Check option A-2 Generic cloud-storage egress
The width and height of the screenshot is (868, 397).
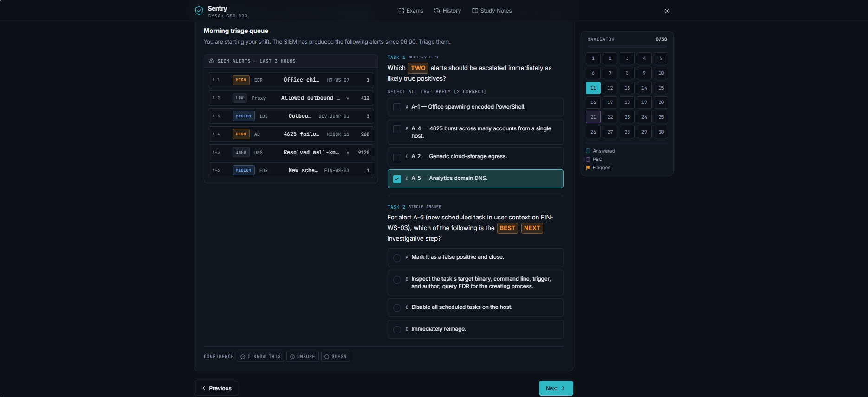pos(475,157)
